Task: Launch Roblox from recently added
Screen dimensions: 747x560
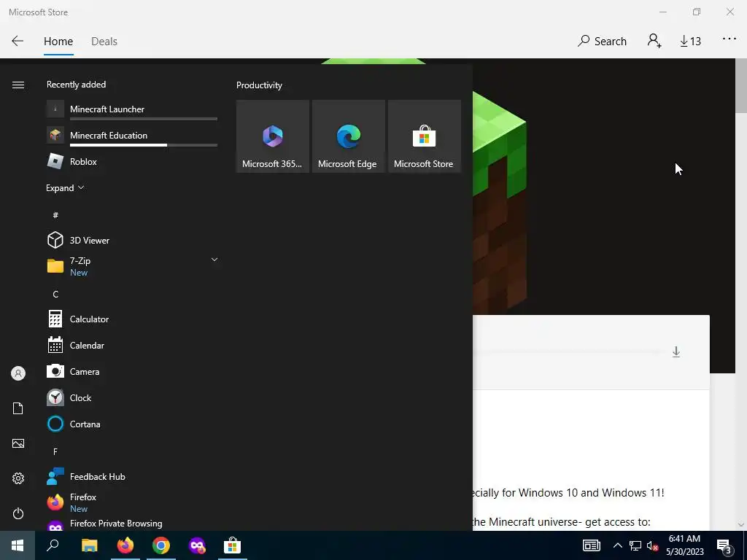Action: click(x=132, y=162)
